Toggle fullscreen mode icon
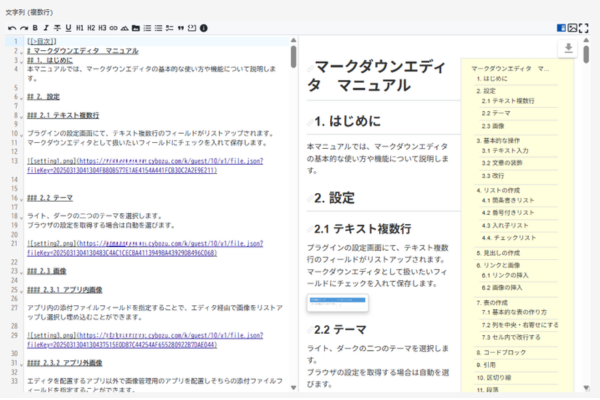 584,28
